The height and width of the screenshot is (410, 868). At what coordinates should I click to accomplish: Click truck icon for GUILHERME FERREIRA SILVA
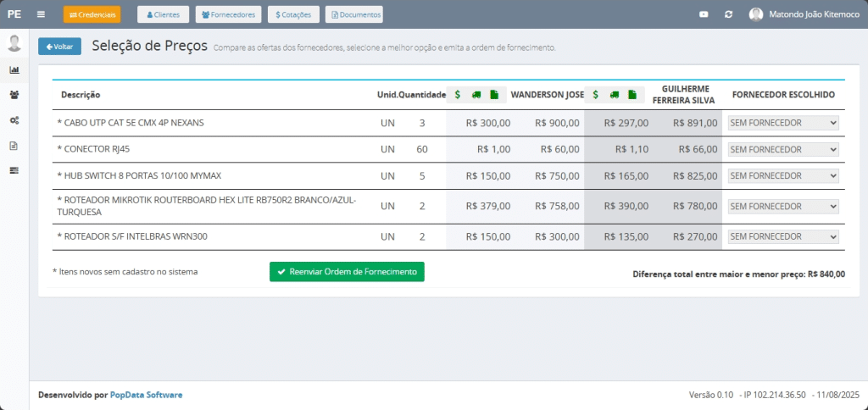614,95
